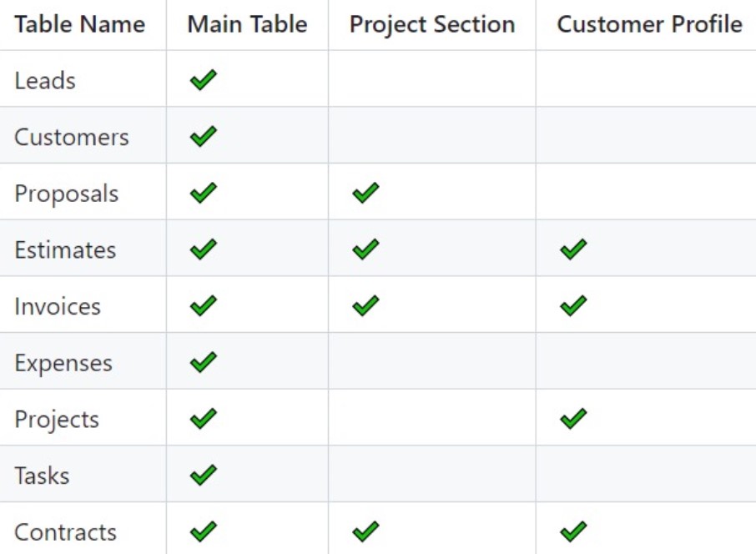Click the Expenses Main Table checkmark
Screen dimensions: 756x554
204,362
